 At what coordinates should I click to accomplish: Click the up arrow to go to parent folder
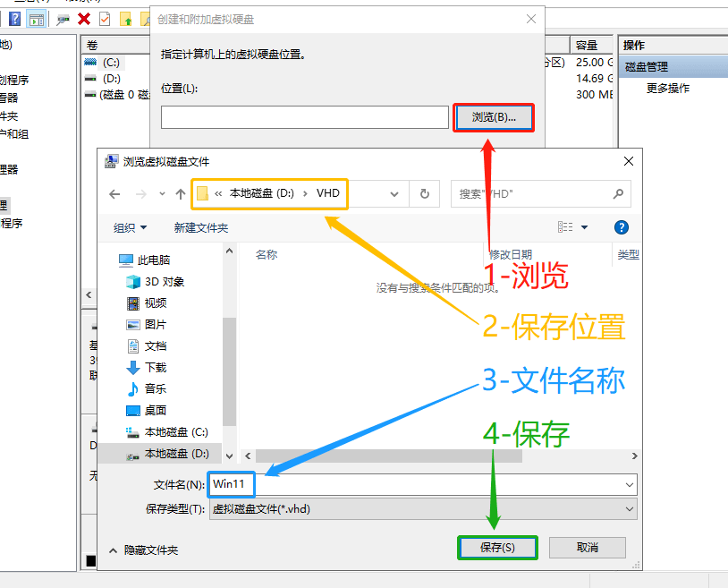(x=181, y=194)
